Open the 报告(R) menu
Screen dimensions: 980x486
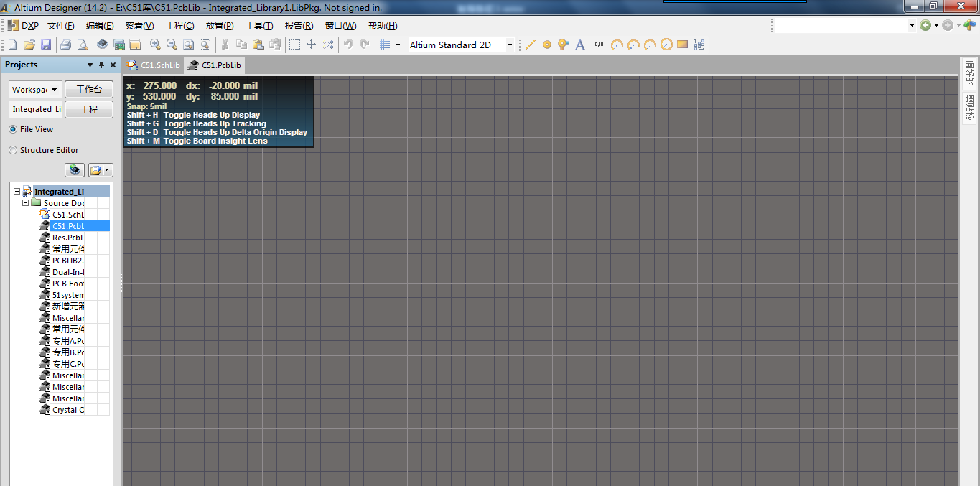coord(299,25)
